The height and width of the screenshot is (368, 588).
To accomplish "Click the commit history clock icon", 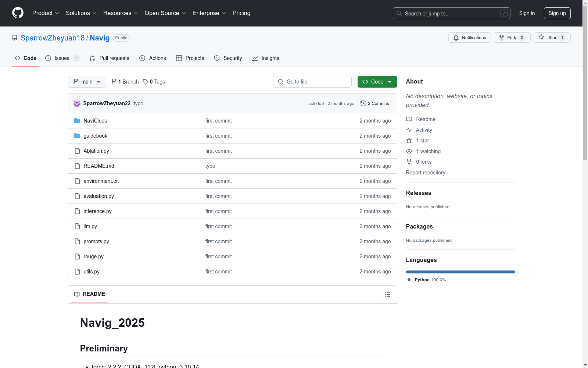I will point(363,103).
